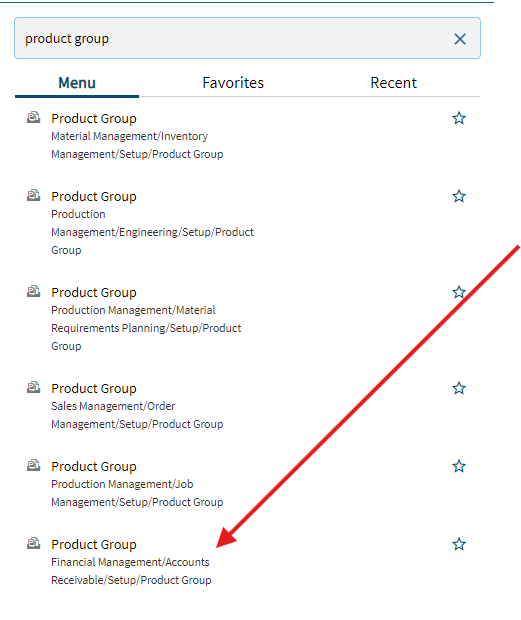Select the Menu tab
This screenshot has height=620, width=521.
pos(77,83)
